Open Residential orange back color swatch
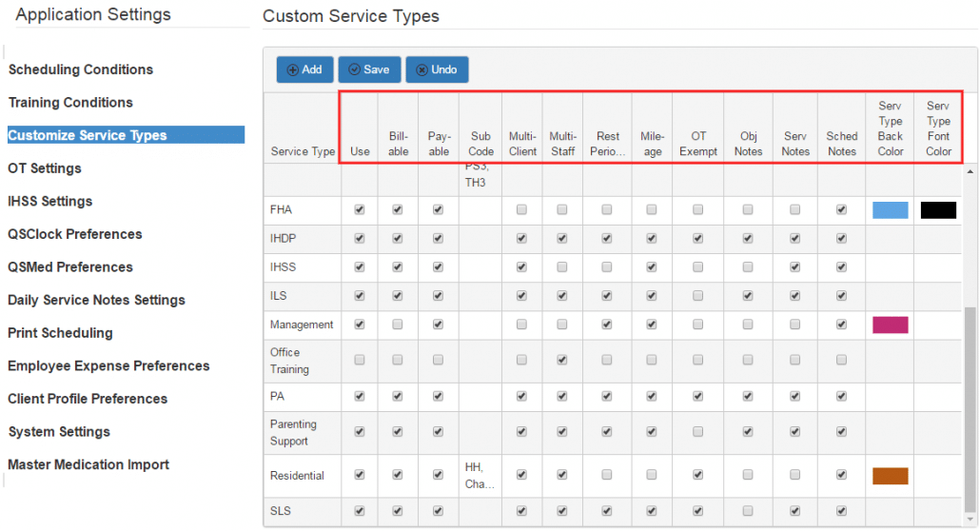 pyautogui.click(x=890, y=476)
